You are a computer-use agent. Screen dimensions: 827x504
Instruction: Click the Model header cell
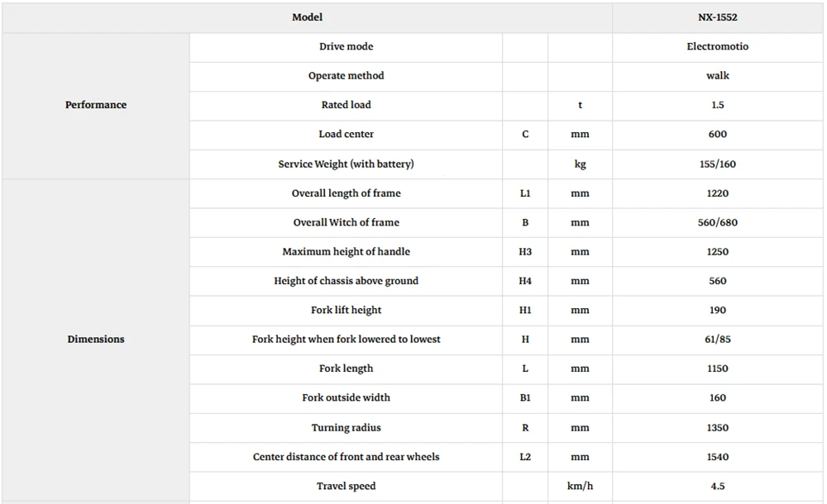click(x=307, y=17)
